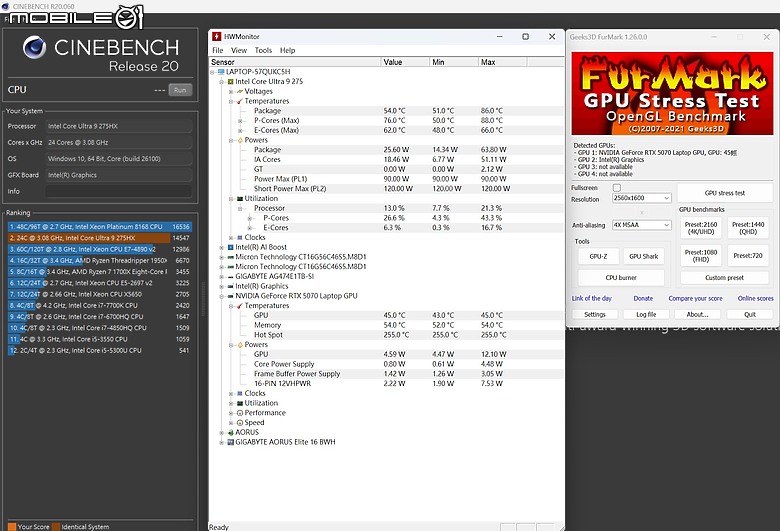Click FurMark About button
The height and width of the screenshot is (531, 780).
click(697, 315)
